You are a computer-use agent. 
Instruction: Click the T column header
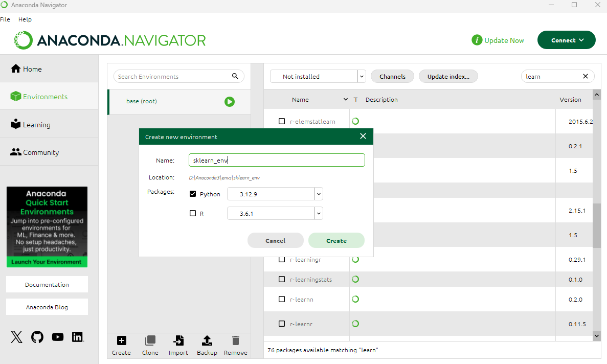click(355, 99)
